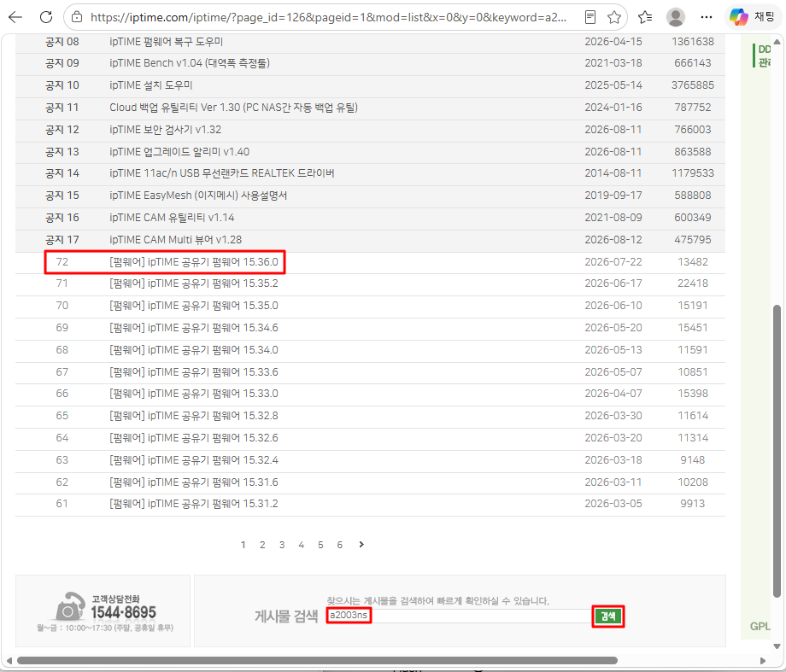The image size is (786, 672).
Task: Go to pagination page 5
Action: [320, 545]
